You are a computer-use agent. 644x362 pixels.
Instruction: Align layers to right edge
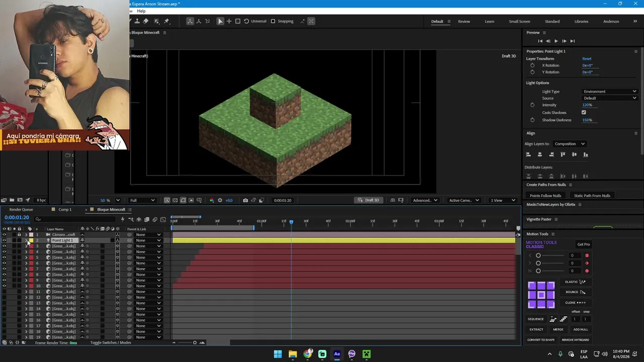coord(551,155)
